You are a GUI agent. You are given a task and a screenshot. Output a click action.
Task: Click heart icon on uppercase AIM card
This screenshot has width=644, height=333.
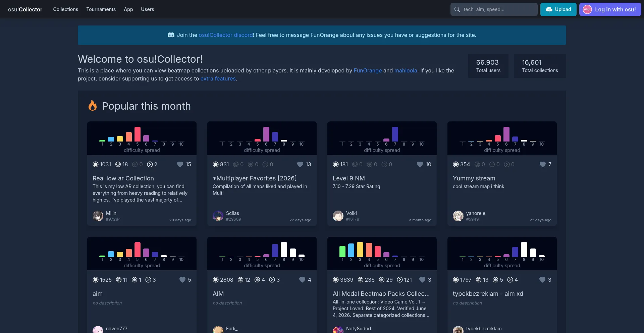tap(302, 280)
